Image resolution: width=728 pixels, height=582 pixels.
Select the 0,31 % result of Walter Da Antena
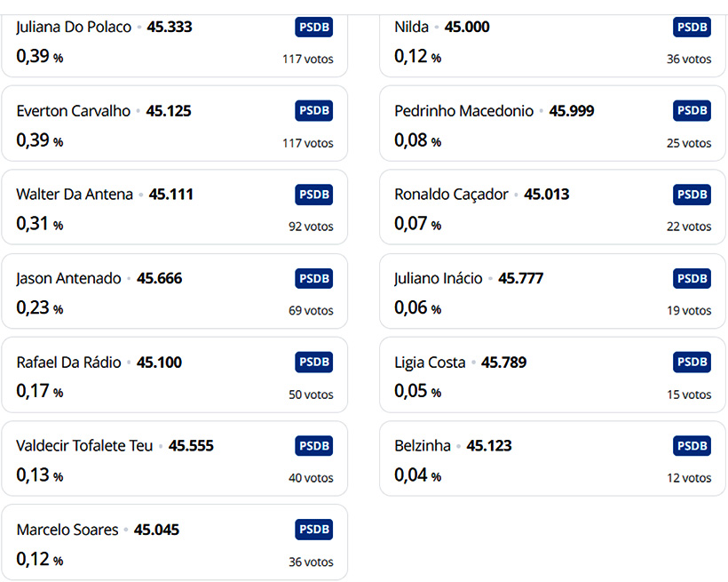(39, 224)
